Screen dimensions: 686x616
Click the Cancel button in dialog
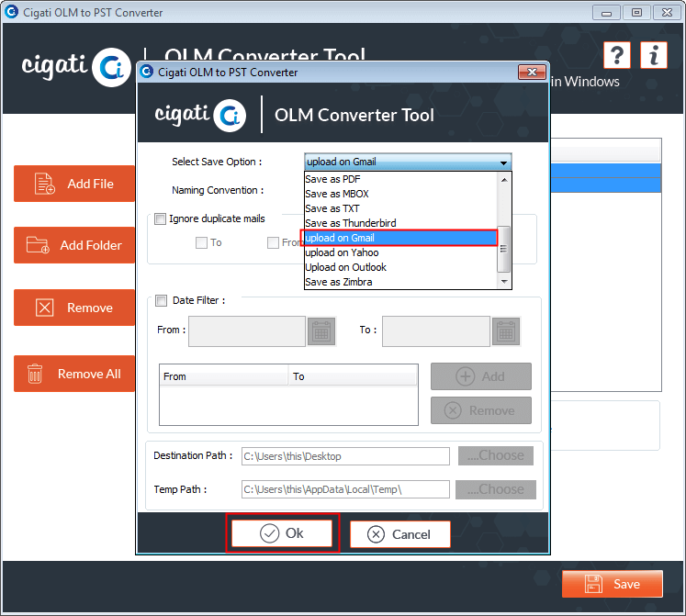coord(400,534)
